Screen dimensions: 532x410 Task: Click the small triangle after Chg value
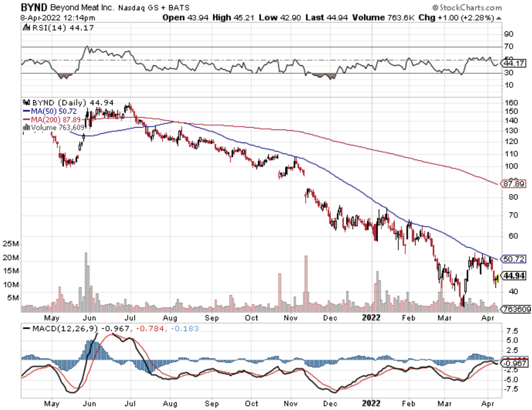(498, 18)
